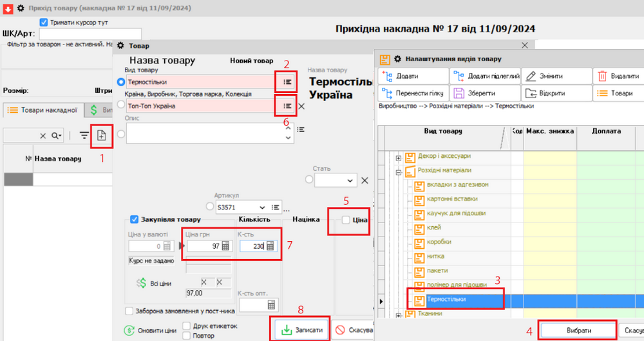644x341 pixels.
Task: Open the list icon beside Топ-Топ Україна field
Action: [x=287, y=105]
